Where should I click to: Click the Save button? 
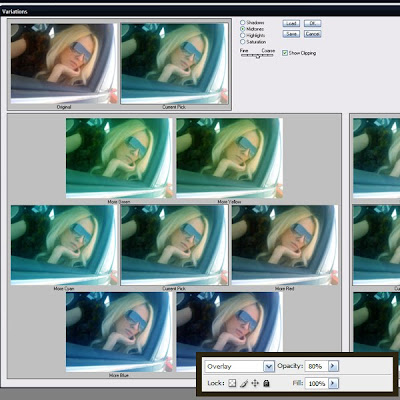291,34
